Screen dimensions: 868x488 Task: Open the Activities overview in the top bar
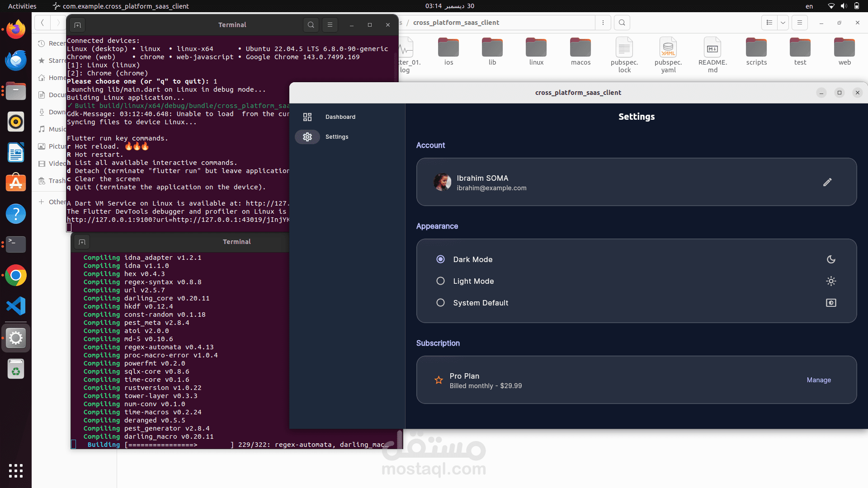coord(22,6)
